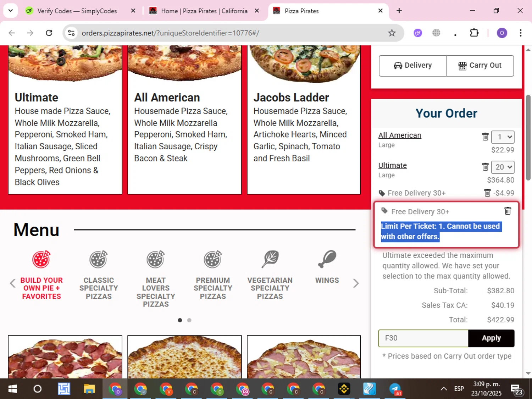This screenshot has width=532, height=399.
Task: Click the trash icon inside the coupon details box
Action: coord(508,211)
